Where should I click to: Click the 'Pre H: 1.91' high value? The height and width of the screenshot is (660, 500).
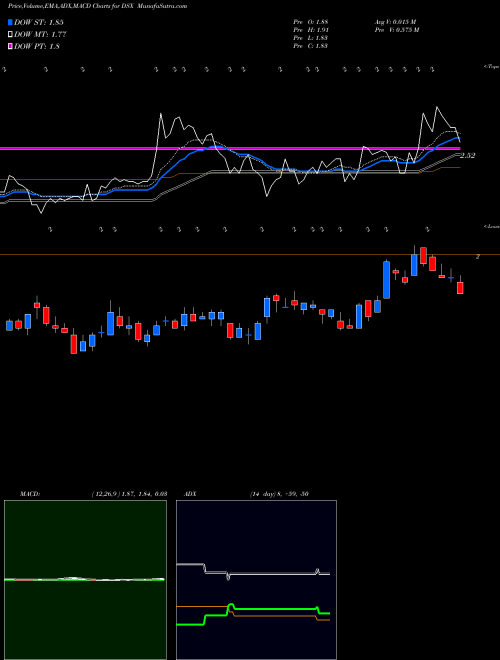(x=311, y=30)
